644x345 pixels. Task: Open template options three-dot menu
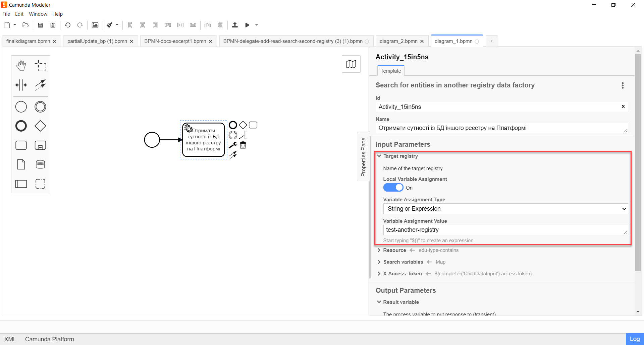623,85
